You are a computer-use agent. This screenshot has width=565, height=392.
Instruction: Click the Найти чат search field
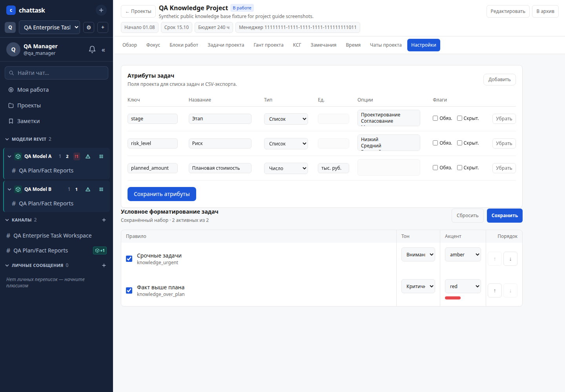pos(56,73)
